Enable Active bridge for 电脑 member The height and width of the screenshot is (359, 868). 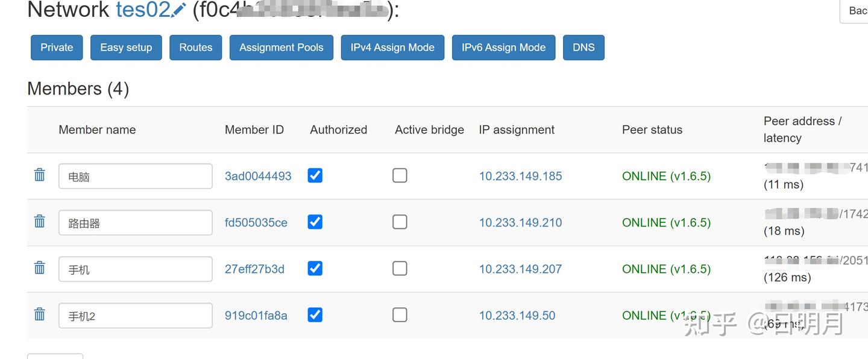(x=400, y=175)
